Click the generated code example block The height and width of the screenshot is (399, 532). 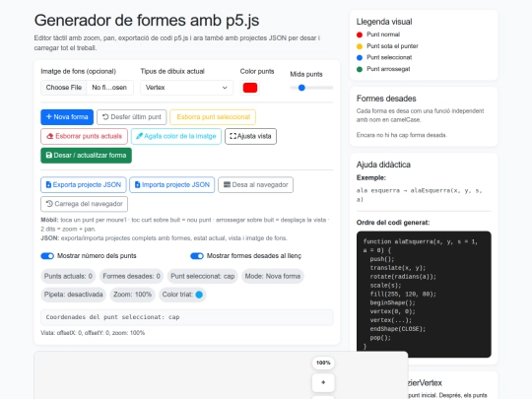point(424,295)
